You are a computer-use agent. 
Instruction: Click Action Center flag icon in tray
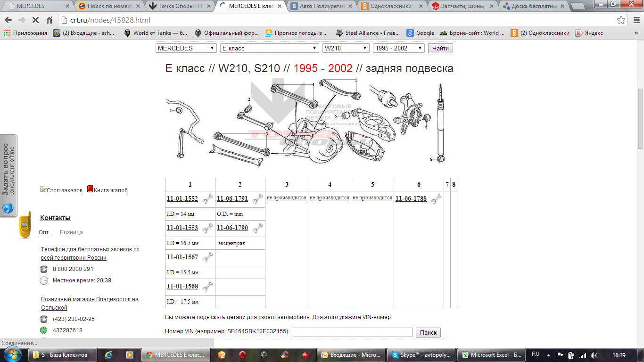tap(560, 355)
